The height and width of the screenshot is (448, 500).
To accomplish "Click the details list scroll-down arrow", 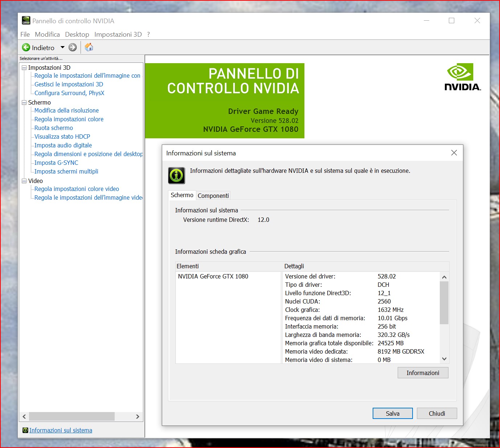I will point(444,359).
